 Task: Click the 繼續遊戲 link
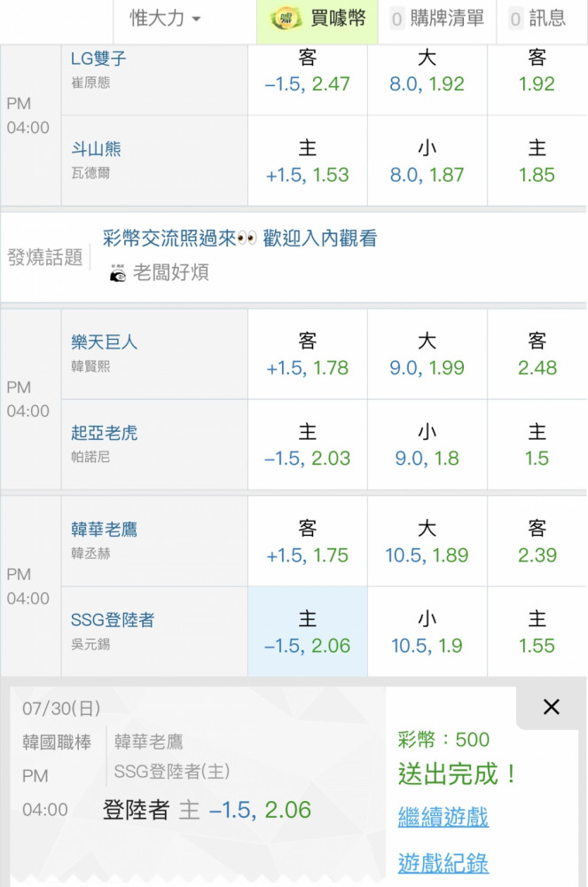coord(443,817)
